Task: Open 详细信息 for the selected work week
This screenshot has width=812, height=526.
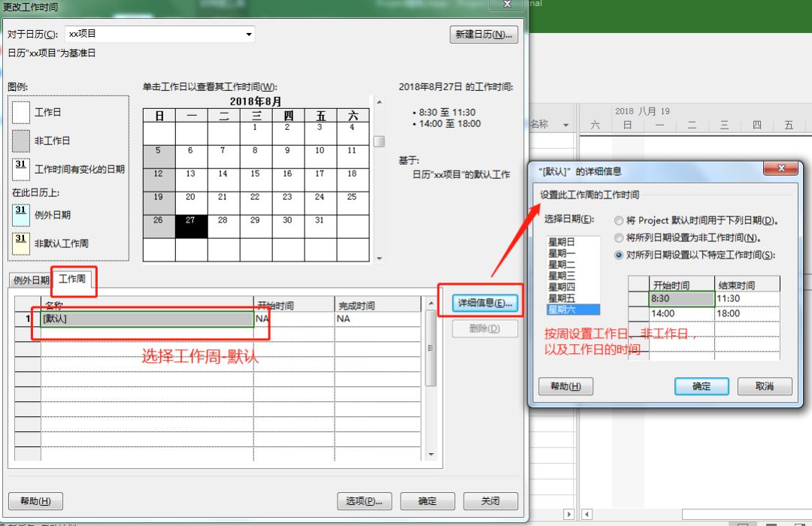Action: coord(485,303)
